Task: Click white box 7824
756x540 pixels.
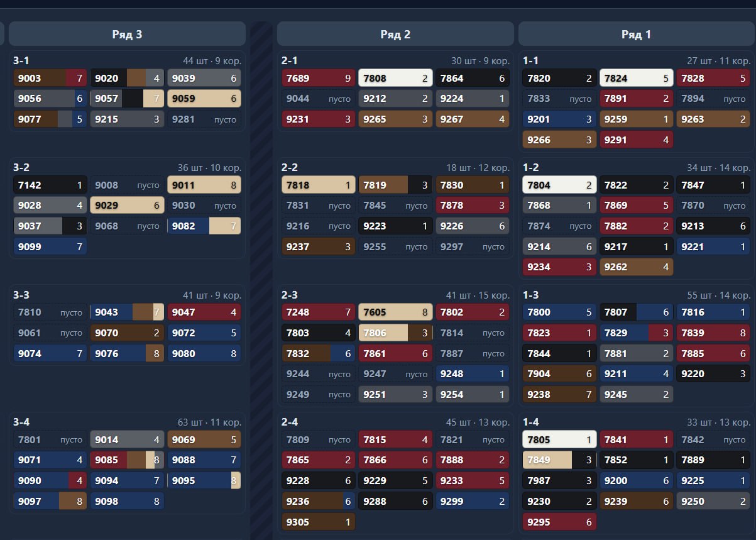Action: click(x=637, y=78)
